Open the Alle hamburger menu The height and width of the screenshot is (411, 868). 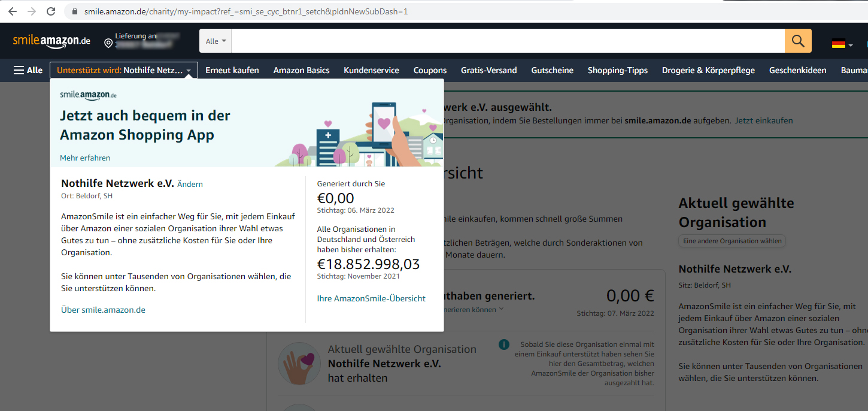[28, 70]
